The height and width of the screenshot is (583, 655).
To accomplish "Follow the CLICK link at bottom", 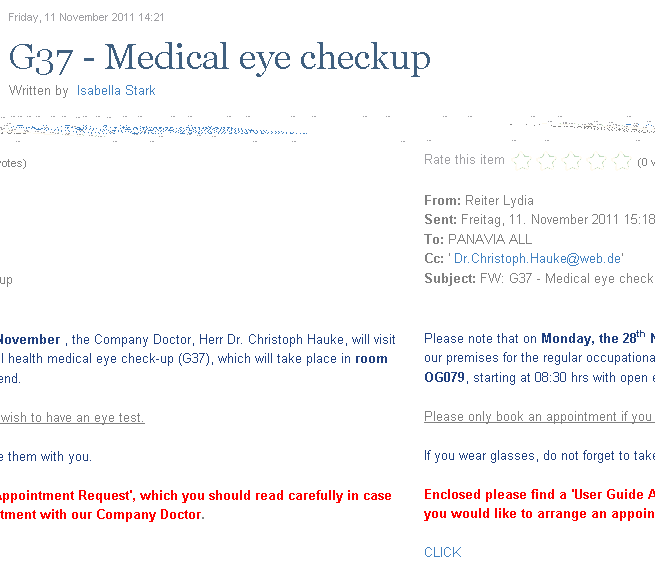I will pyautogui.click(x=443, y=552).
